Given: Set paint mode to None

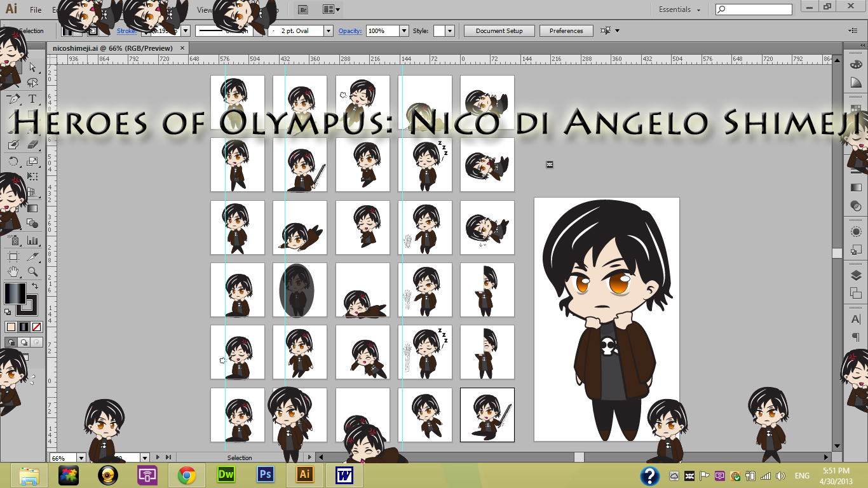Looking at the screenshot, I should coord(36,327).
